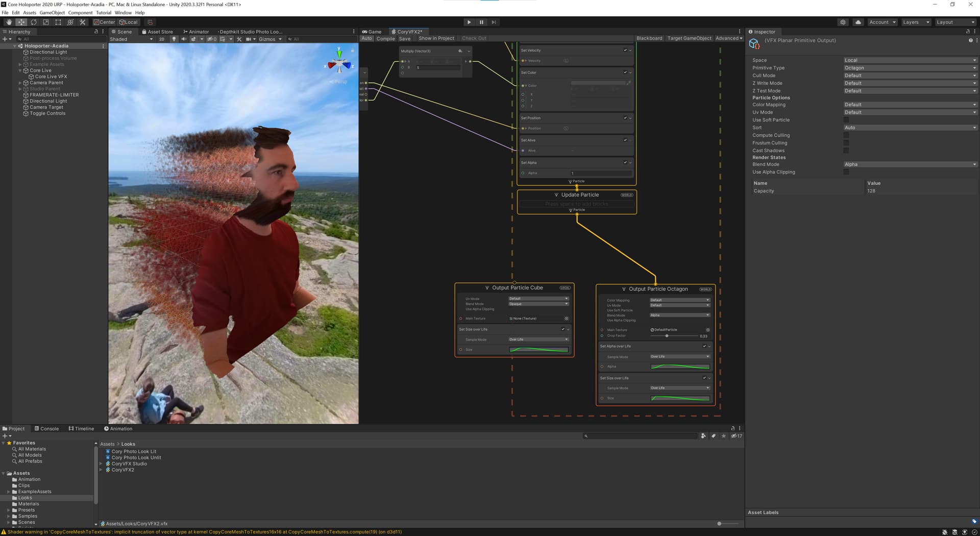The height and width of the screenshot is (536, 980).
Task: Adjust the Crop Factor slider
Action: point(667,336)
